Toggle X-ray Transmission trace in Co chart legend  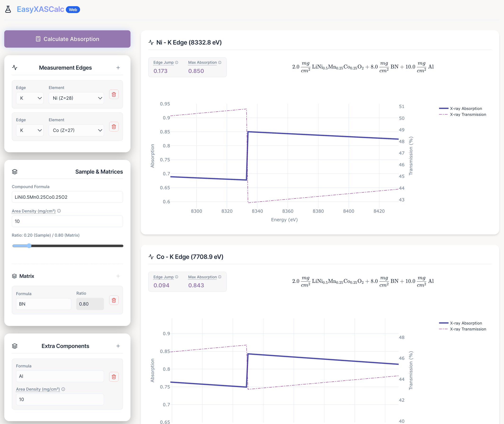pos(468,329)
